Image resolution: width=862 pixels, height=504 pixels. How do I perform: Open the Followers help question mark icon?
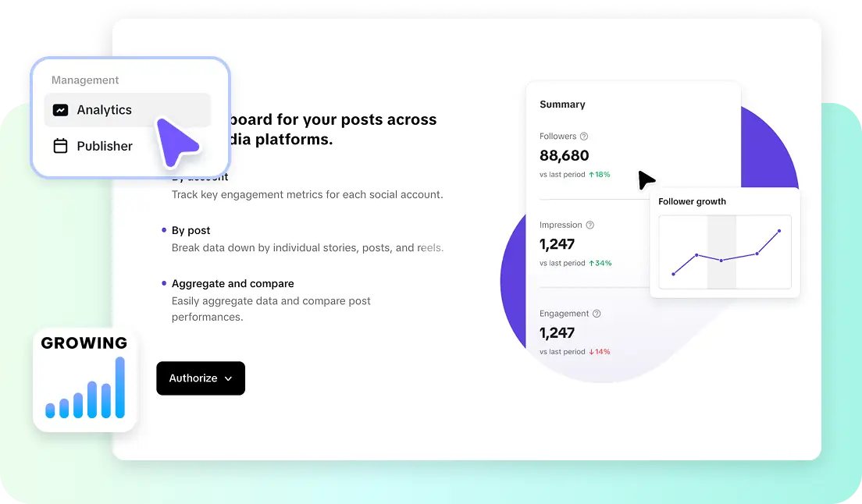(x=583, y=136)
